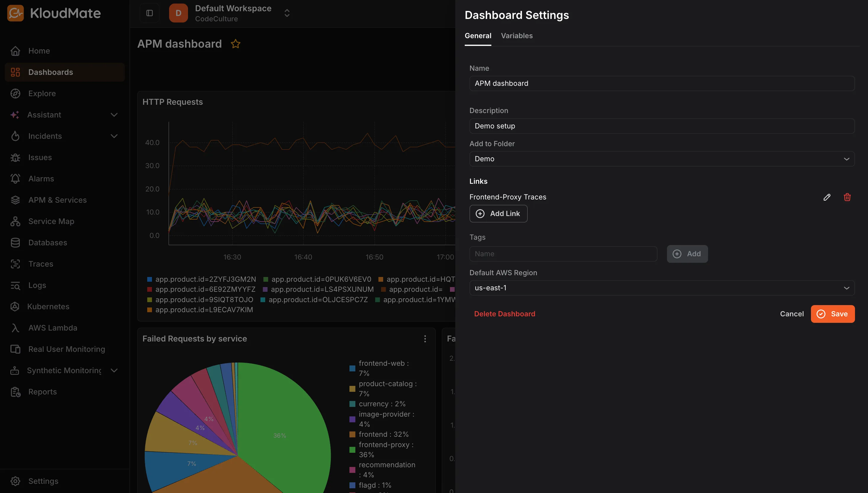Click the Service Map nodes icon
868x493 pixels.
tap(15, 221)
